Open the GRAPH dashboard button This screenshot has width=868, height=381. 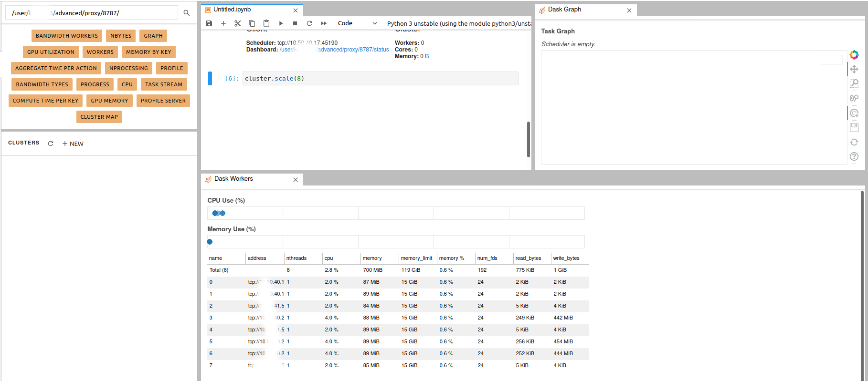point(153,36)
